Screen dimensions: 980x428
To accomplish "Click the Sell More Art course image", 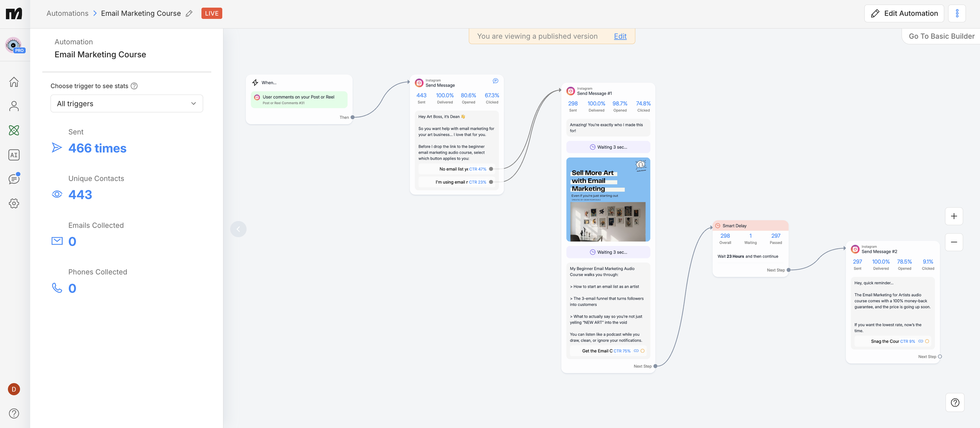I will tap(608, 199).
